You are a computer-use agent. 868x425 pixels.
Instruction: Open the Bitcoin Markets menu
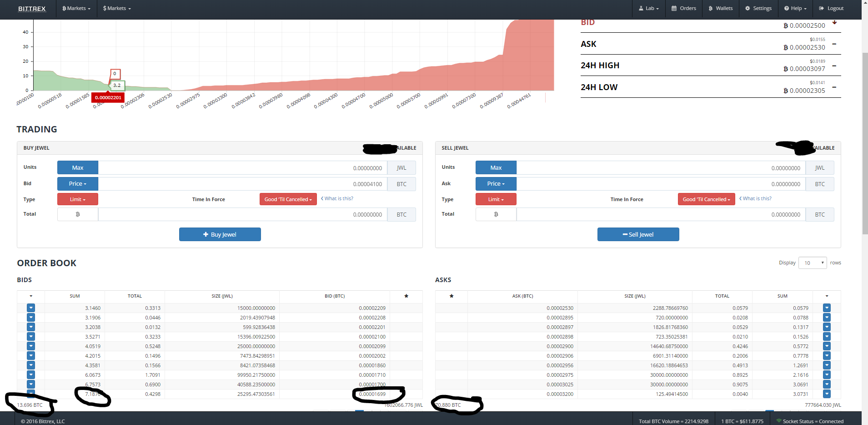(76, 9)
